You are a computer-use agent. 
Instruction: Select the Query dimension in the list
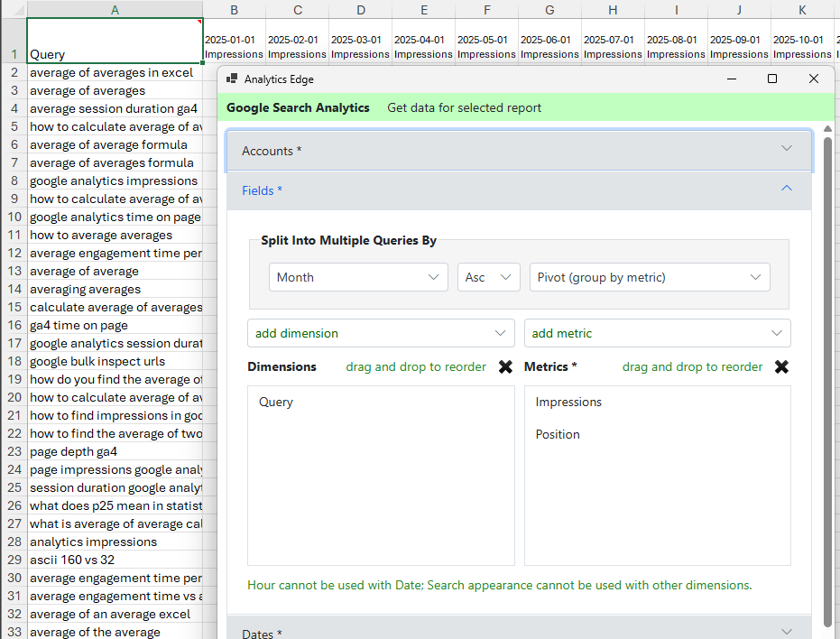point(276,403)
